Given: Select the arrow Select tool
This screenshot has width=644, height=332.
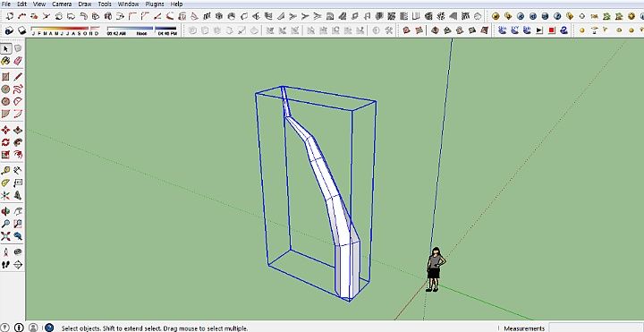Looking at the screenshot, I should [x=5, y=49].
